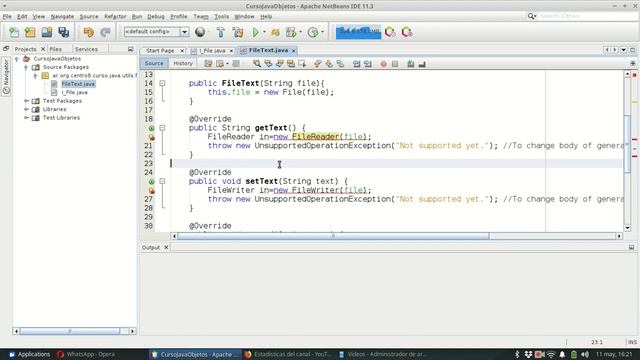The image size is (640, 360).
Task: Click the New Project toolbar icon
Action: (30, 32)
